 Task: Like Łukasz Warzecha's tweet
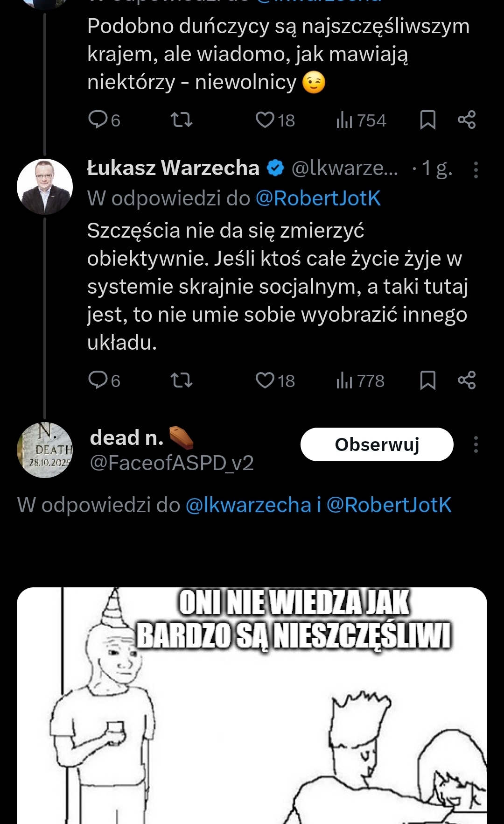(x=265, y=380)
